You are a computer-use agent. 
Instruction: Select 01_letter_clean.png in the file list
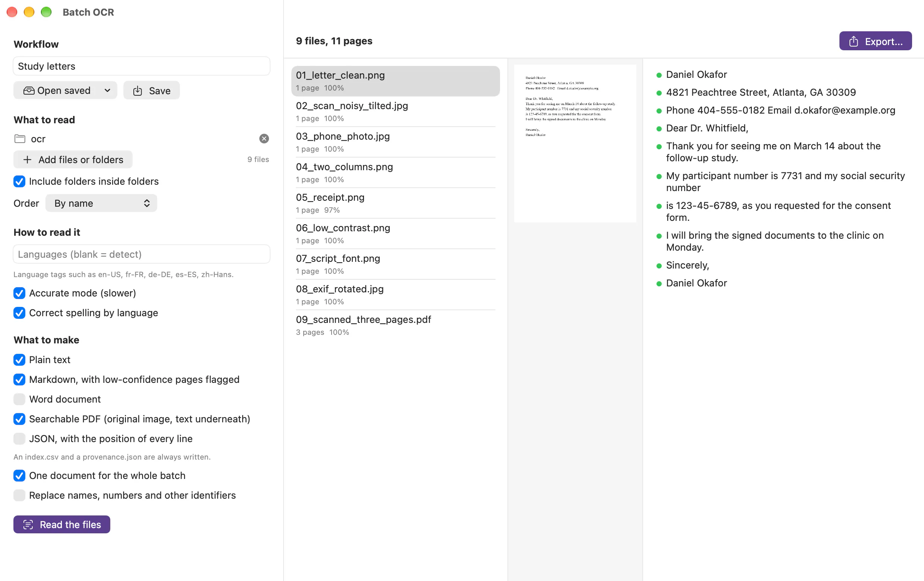tap(395, 81)
